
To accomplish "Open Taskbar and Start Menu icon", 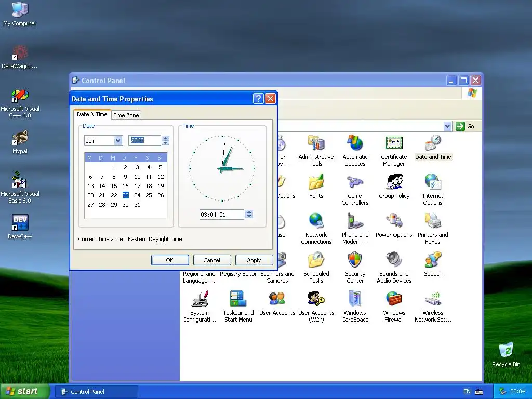I will click(238, 299).
